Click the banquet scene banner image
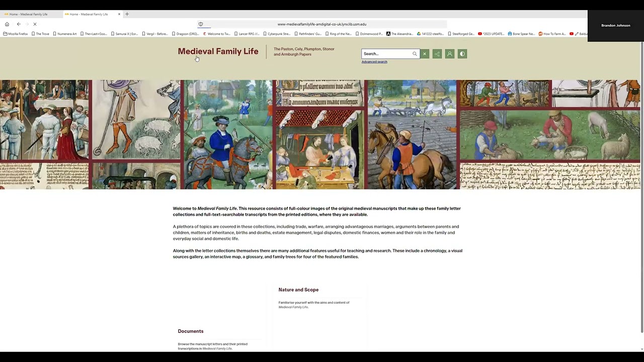Image resolution: width=644 pixels, height=362 pixels. tap(45, 120)
